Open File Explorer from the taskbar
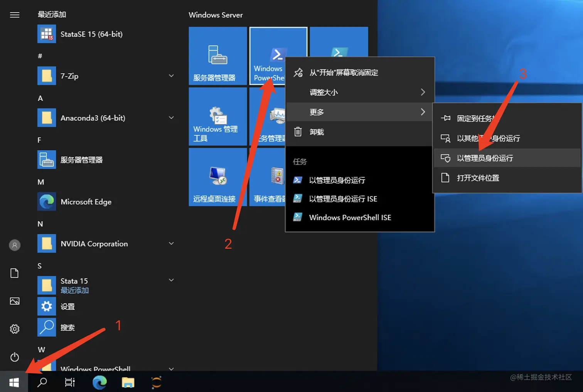The height and width of the screenshot is (392, 583). [128, 382]
